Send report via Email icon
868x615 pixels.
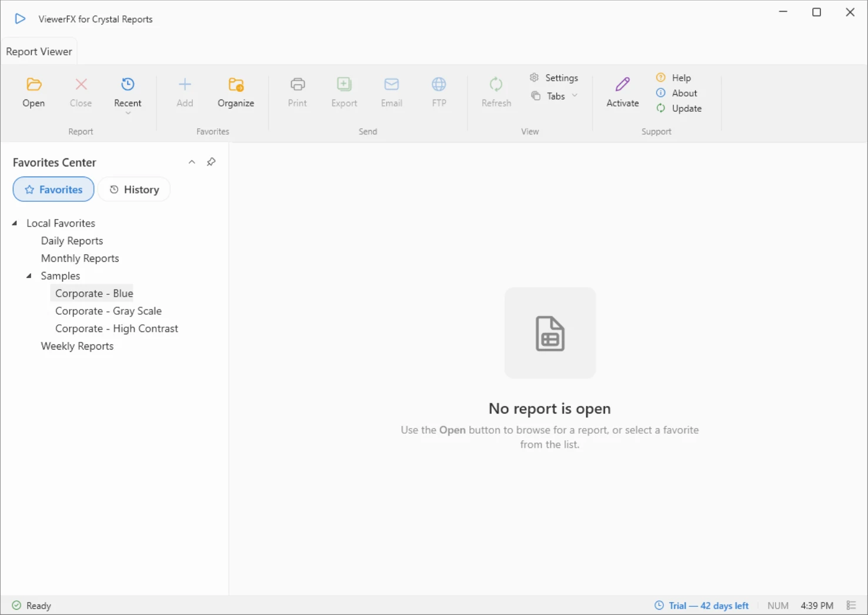click(392, 85)
